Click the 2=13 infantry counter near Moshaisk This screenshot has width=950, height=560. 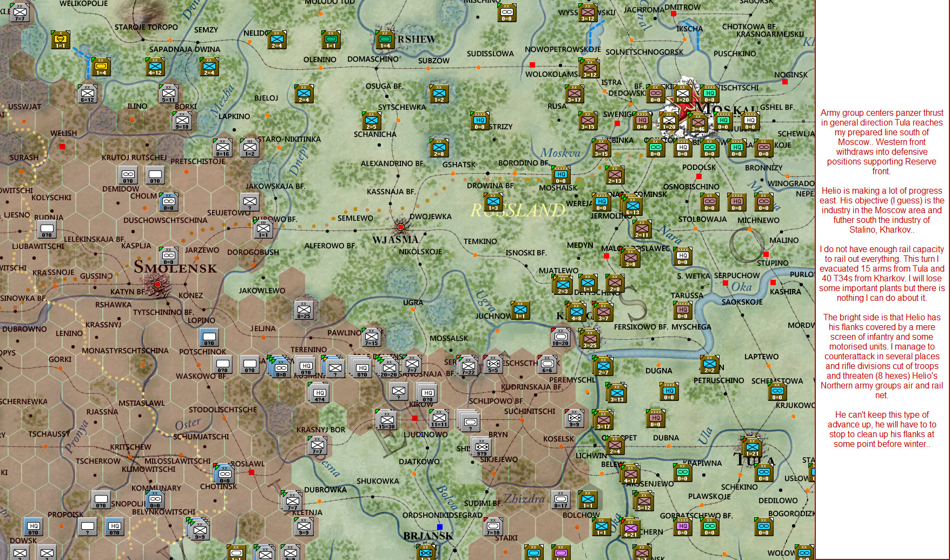[x=615, y=175]
